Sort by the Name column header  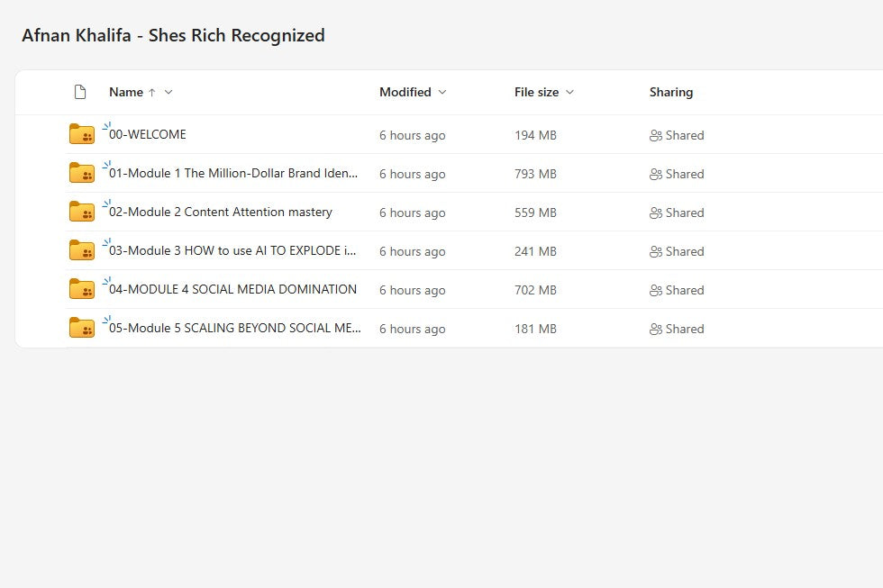tap(126, 92)
